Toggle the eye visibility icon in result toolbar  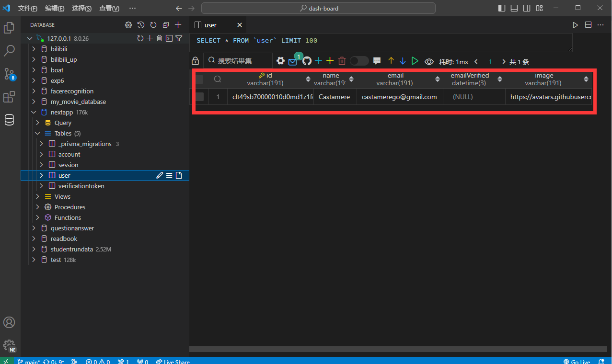click(x=429, y=61)
